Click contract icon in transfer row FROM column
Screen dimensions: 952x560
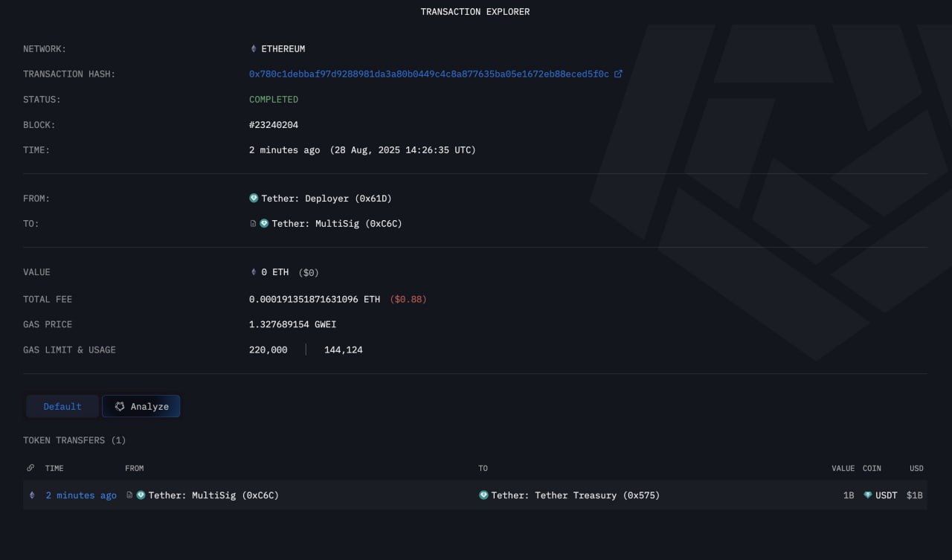coord(129,495)
